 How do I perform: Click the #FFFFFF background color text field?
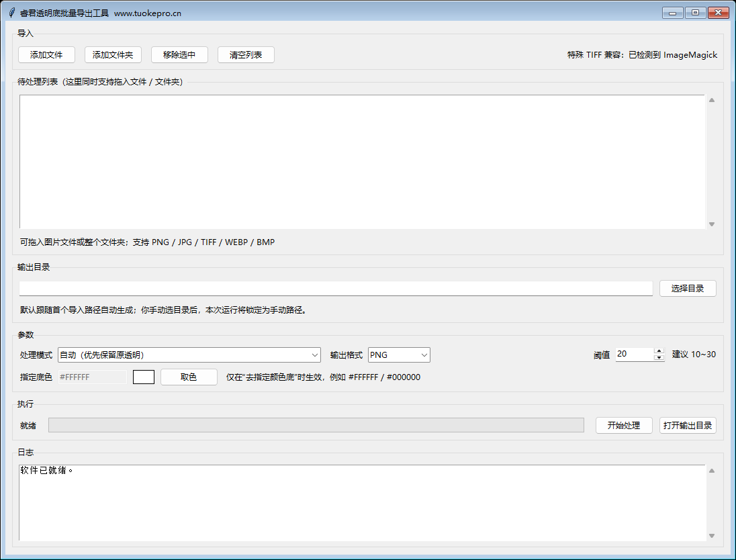click(x=93, y=377)
